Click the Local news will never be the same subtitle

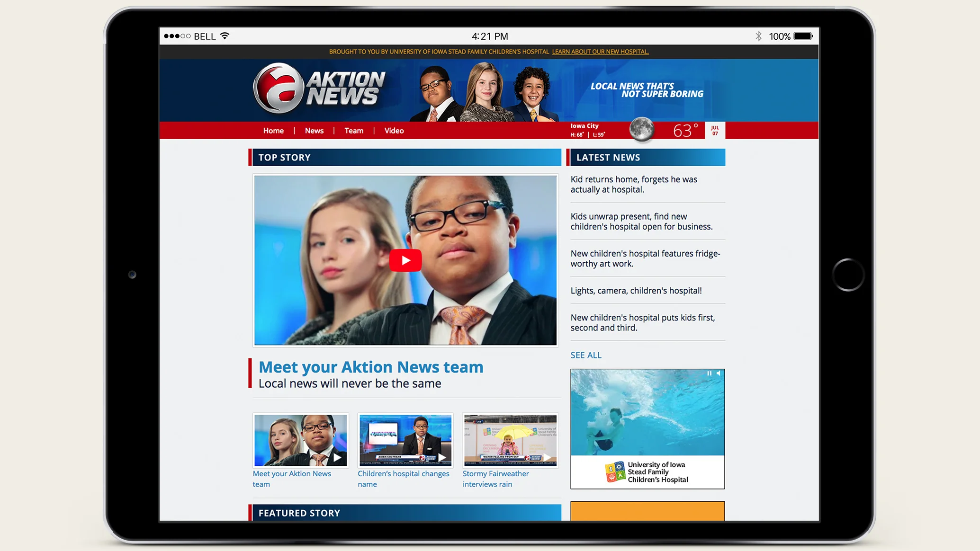click(350, 383)
